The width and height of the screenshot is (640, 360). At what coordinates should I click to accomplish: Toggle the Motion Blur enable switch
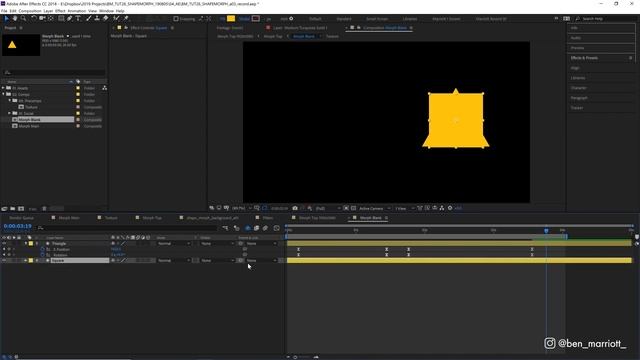265,228
